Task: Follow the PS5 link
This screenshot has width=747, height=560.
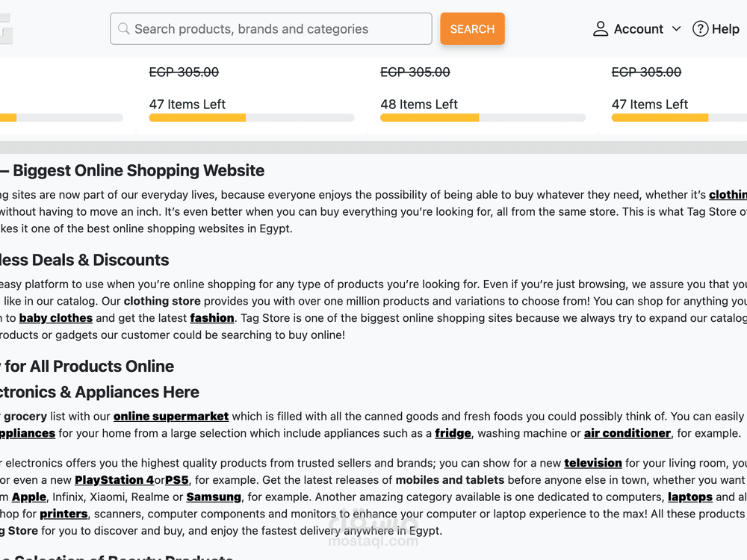Action: (x=177, y=480)
